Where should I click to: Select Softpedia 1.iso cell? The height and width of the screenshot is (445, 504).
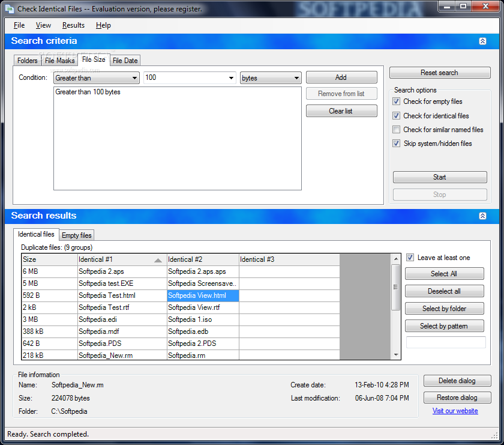click(203, 319)
